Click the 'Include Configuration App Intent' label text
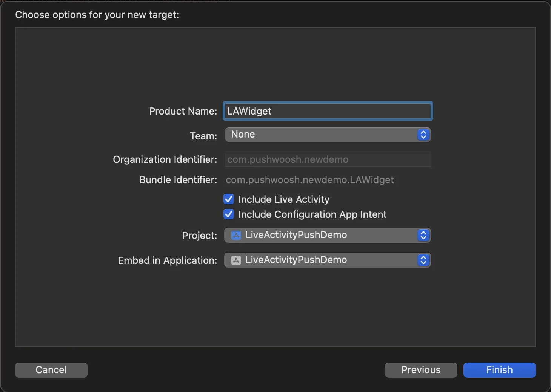The image size is (551, 392). pos(312,214)
